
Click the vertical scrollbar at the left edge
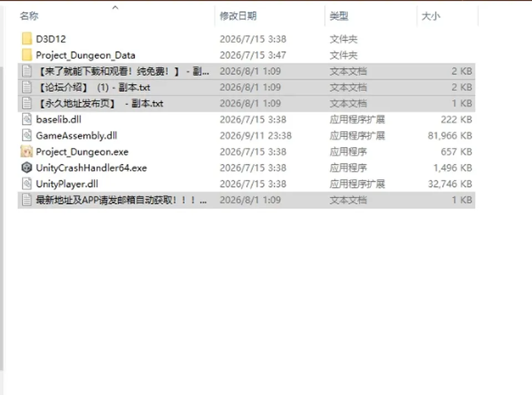coord(2,217)
